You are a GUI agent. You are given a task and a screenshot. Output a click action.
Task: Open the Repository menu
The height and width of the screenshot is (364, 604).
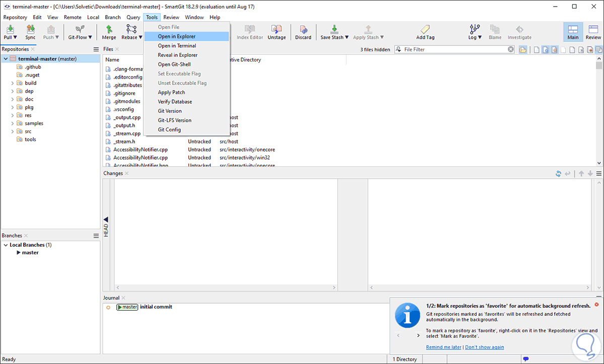tap(15, 17)
